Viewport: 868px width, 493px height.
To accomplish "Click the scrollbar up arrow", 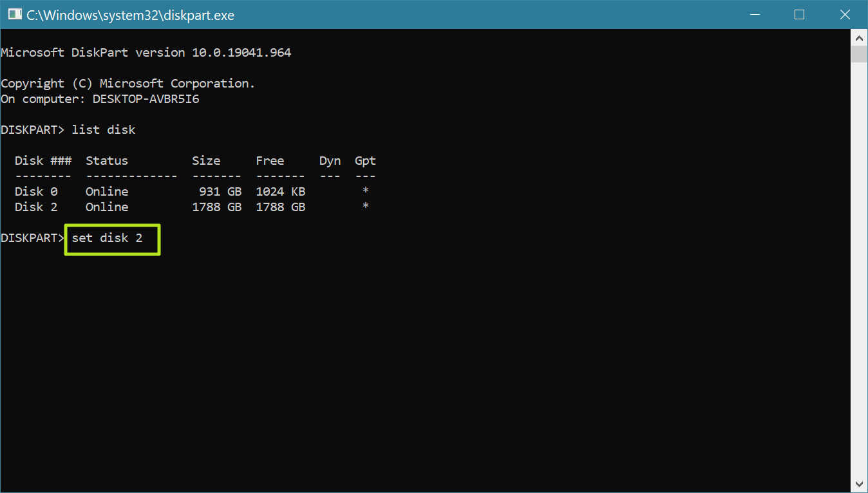I will pos(859,37).
